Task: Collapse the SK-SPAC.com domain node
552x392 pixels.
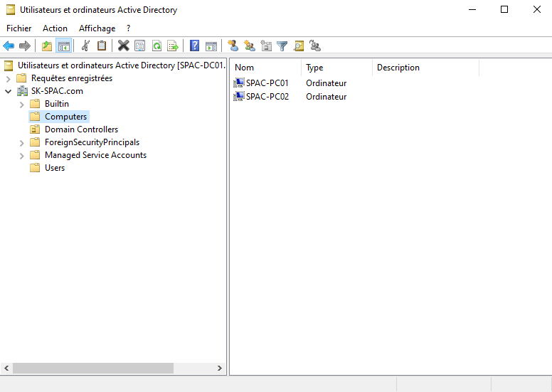Action: [9, 92]
